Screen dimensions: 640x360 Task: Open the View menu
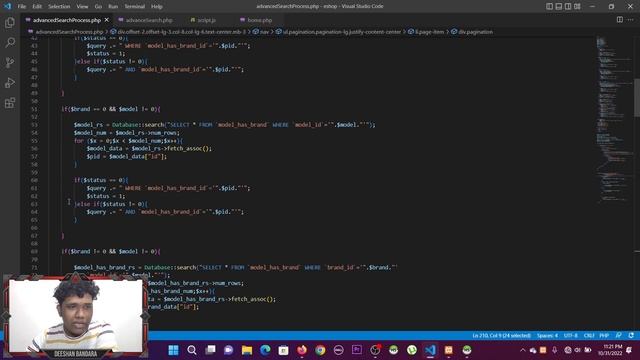[x=82, y=7]
